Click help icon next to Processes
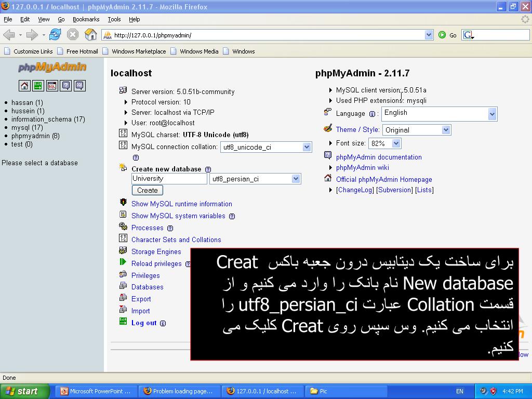This screenshot has height=399, width=532. [170, 229]
